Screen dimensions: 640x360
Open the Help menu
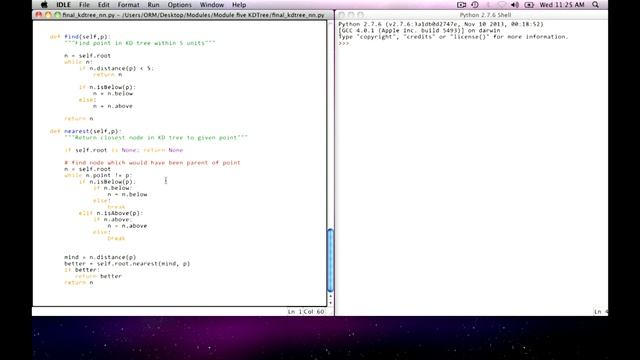239,5
